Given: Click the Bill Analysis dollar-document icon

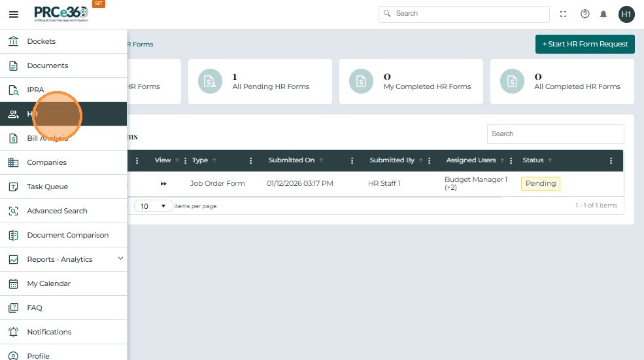Looking at the screenshot, I should pyautogui.click(x=14, y=138).
